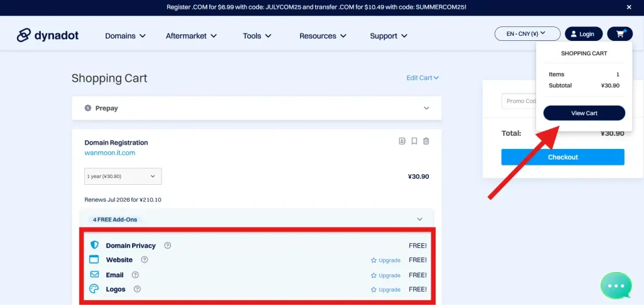Image resolution: width=644 pixels, height=305 pixels.
Task: Click the domain price ¥30.90
Action: pyautogui.click(x=418, y=177)
